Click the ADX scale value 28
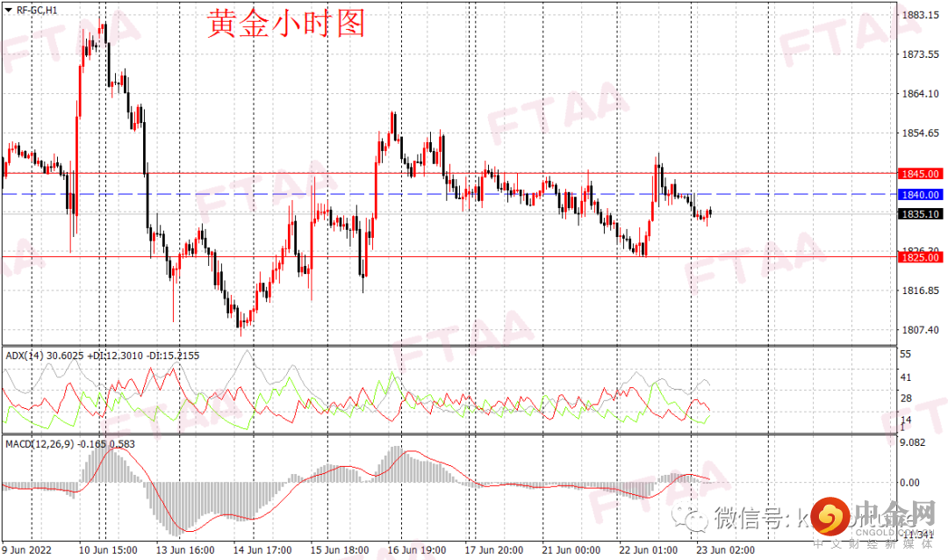Screen dimensions: 948x560 tap(906, 398)
